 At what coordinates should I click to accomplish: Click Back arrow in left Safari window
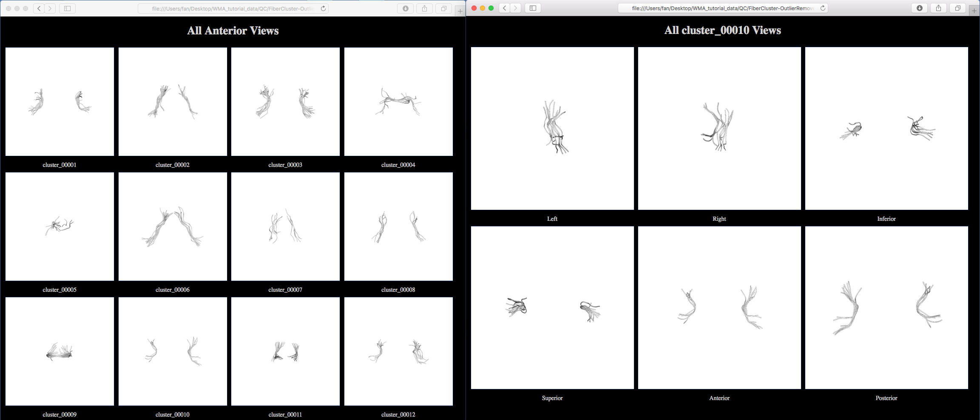pyautogui.click(x=39, y=8)
